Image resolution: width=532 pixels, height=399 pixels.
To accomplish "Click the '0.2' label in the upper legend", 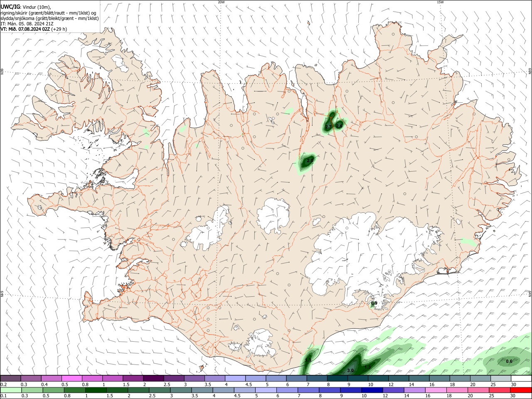I will tap(3, 384).
